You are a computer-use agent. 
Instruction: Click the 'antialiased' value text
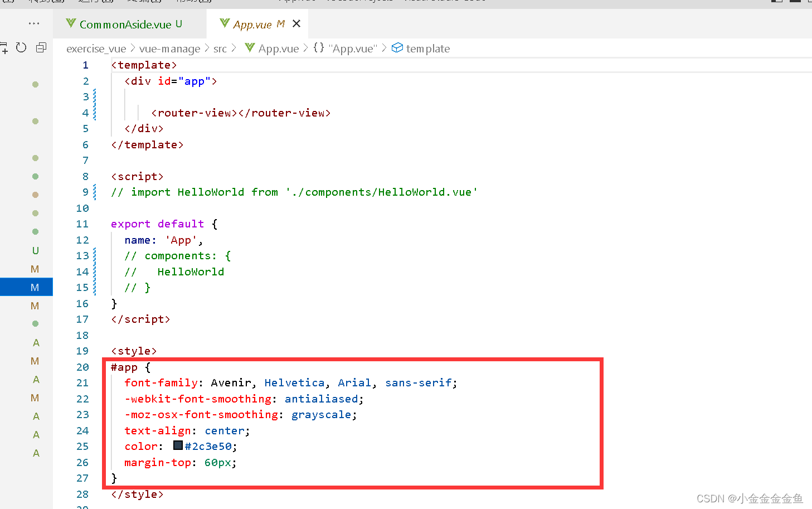[322, 399]
